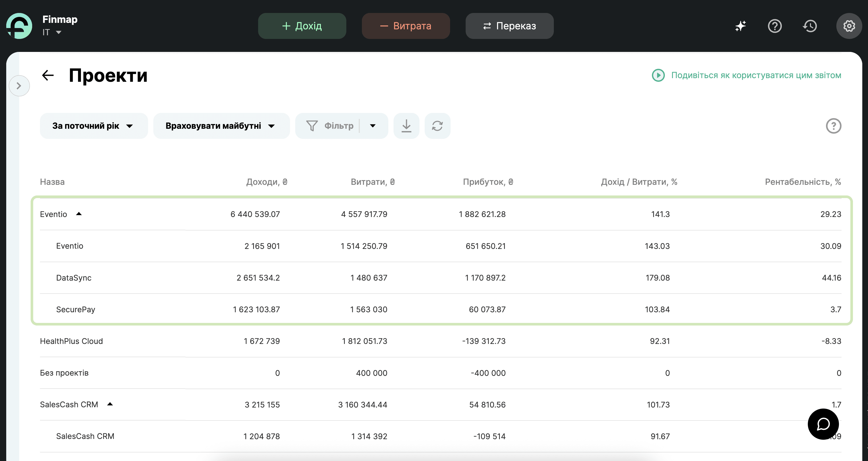Click Без проектів expenses 400 000

coord(372,373)
